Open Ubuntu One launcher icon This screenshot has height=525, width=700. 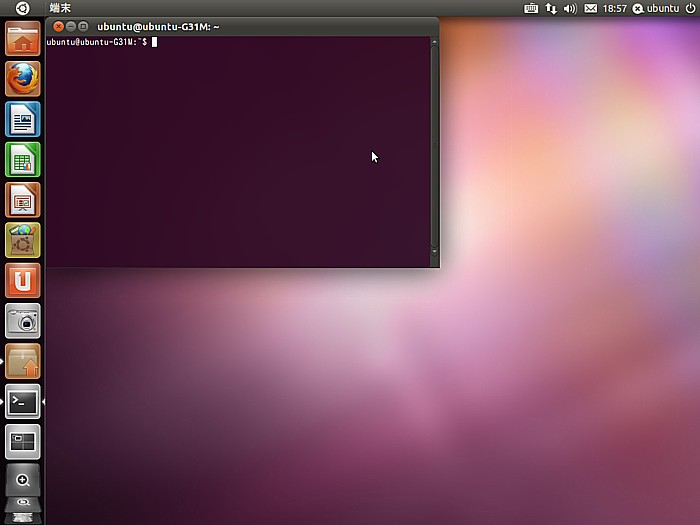pos(23,280)
